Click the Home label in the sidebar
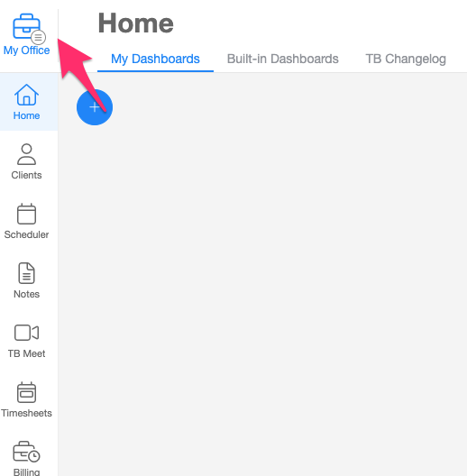Viewport: 467px width, 476px height. [x=26, y=115]
